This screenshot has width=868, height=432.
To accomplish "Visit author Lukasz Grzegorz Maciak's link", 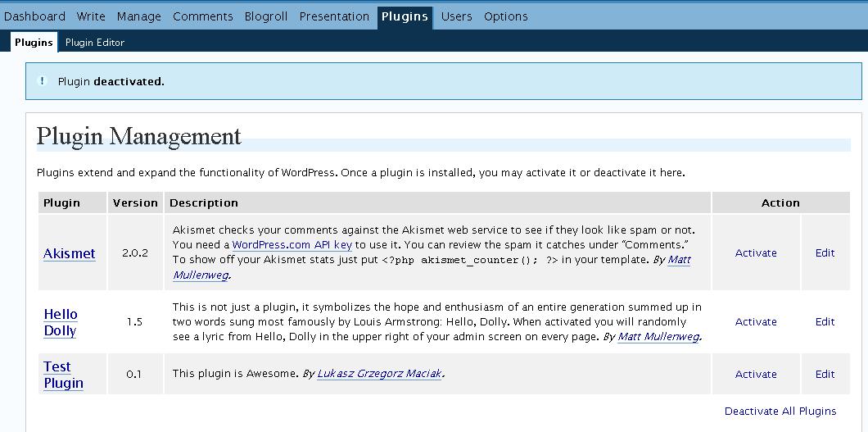I will click(x=379, y=375).
